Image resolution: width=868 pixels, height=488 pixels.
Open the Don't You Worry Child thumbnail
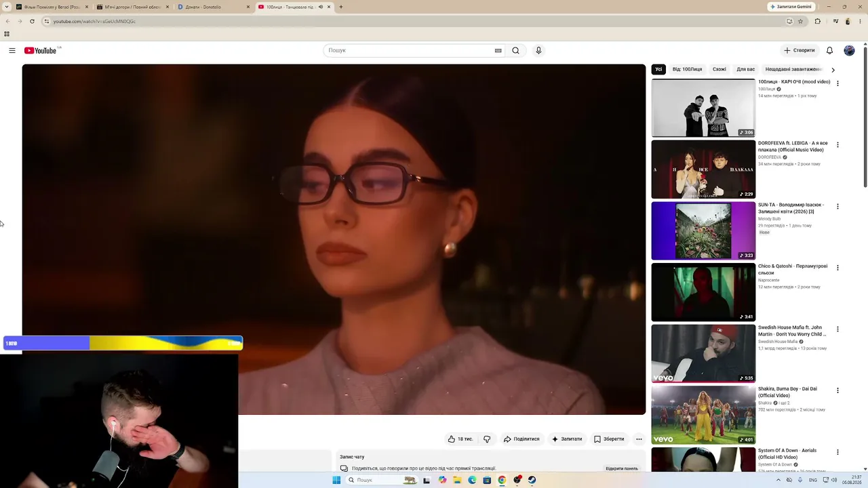coord(703,354)
